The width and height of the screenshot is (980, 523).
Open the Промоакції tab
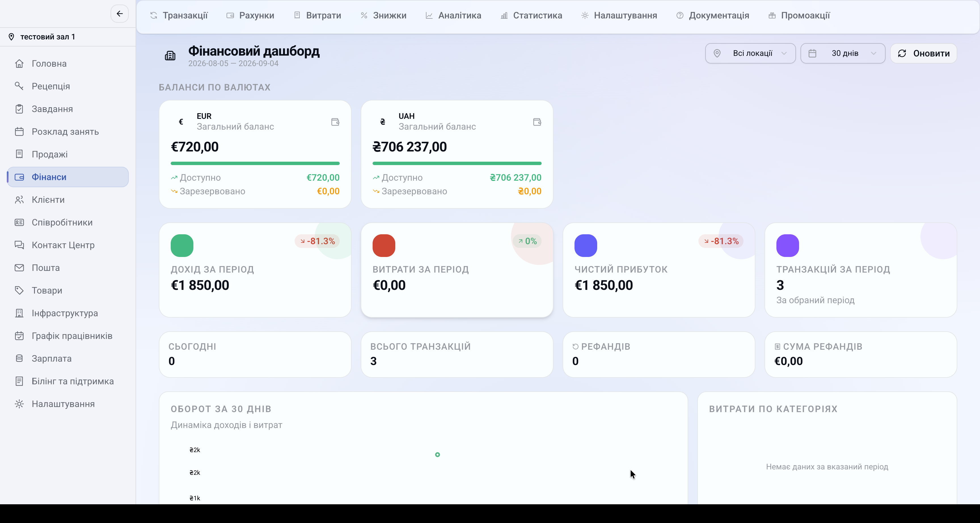(799, 16)
